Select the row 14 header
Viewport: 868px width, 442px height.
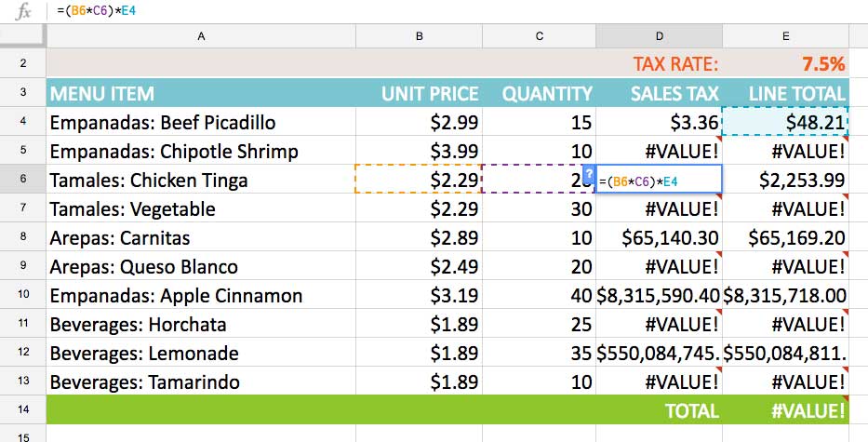pyautogui.click(x=22, y=410)
